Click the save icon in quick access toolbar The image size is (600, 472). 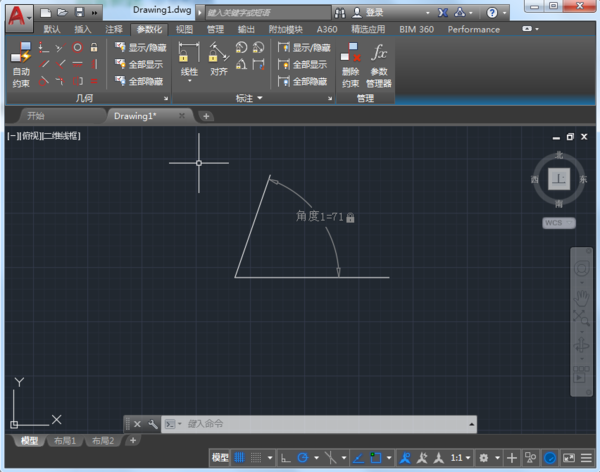[x=78, y=13]
